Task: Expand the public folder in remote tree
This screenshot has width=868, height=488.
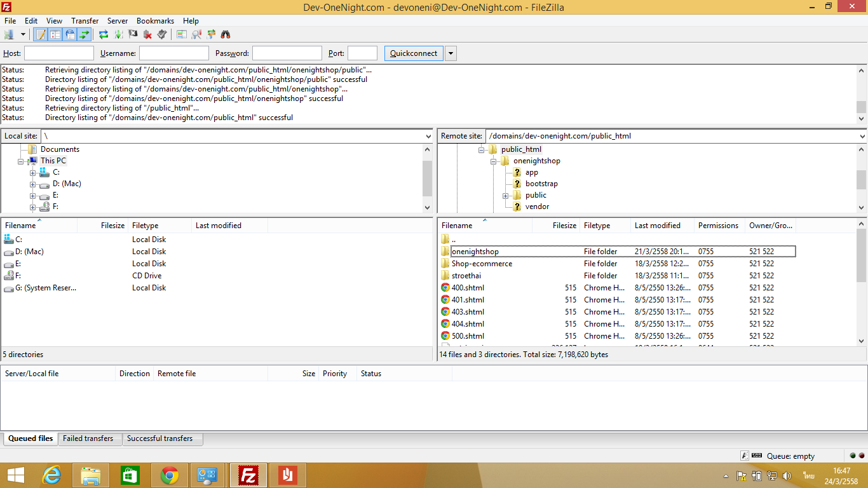Action: (506, 196)
